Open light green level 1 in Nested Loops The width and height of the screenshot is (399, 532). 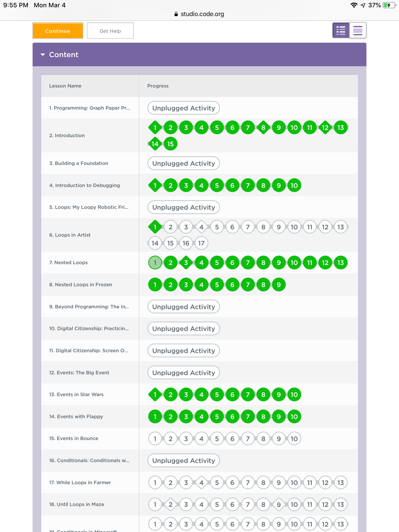click(x=155, y=263)
